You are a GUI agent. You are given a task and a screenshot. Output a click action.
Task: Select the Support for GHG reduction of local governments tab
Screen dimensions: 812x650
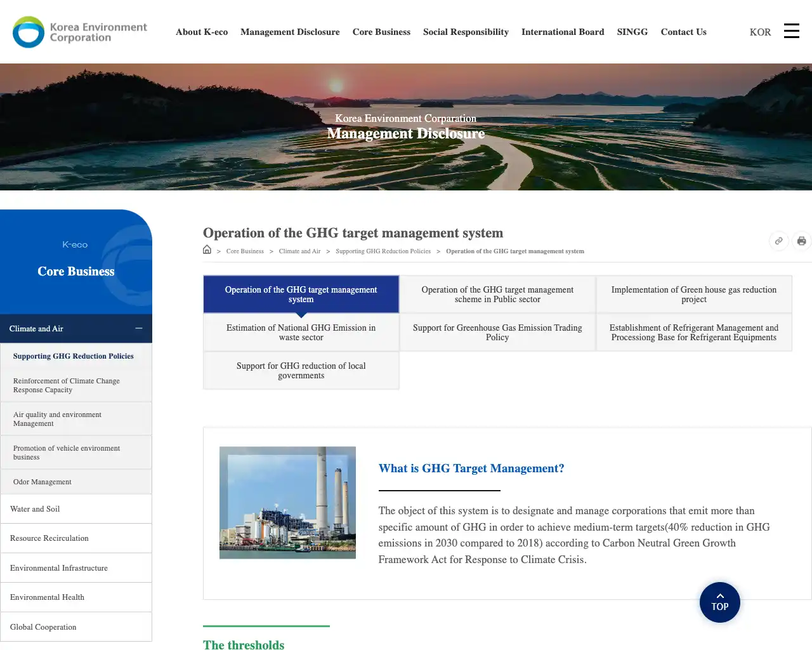(301, 370)
